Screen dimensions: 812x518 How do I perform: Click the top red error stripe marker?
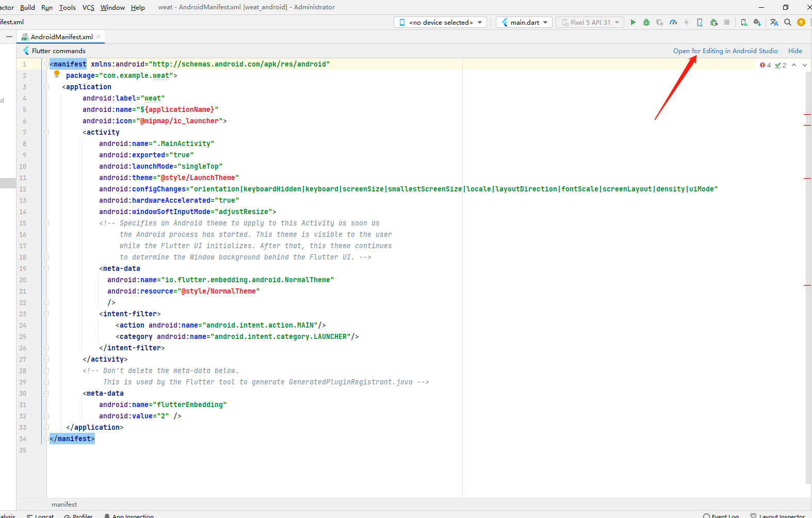tap(807, 114)
